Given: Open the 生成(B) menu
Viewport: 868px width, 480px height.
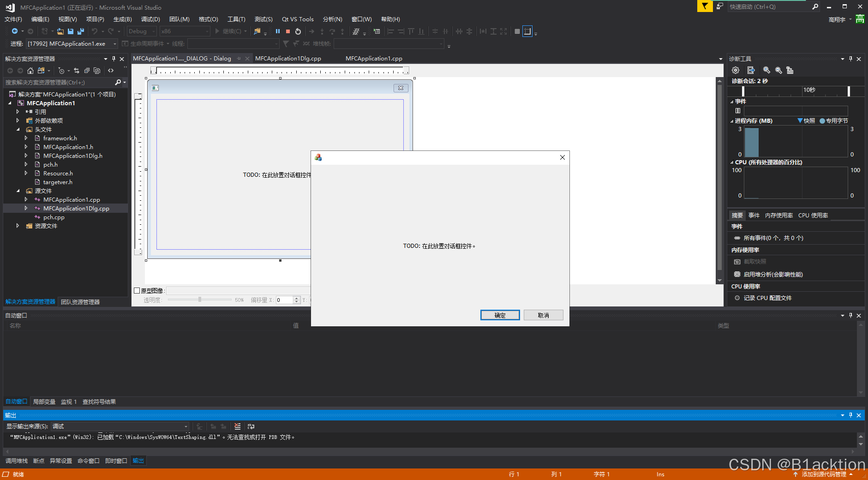Looking at the screenshot, I should point(123,19).
